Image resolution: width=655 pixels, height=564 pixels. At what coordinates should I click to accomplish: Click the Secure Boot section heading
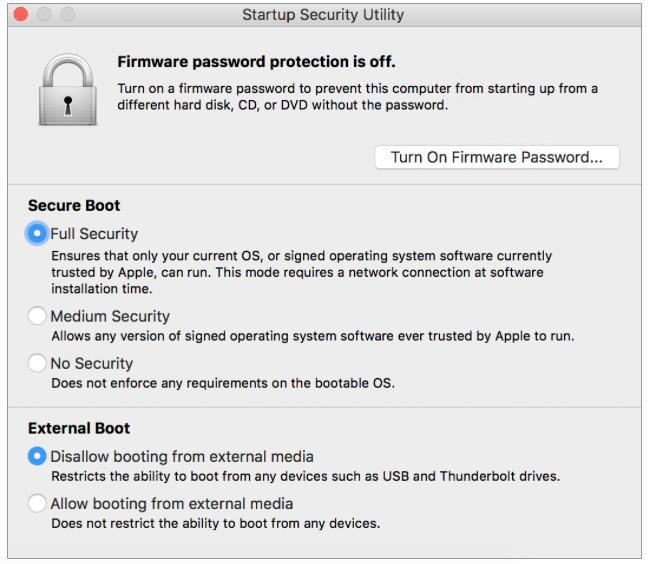pyautogui.click(x=74, y=205)
